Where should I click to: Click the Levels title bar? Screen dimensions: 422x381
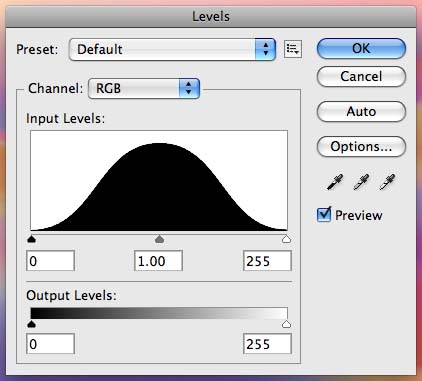pos(211,16)
